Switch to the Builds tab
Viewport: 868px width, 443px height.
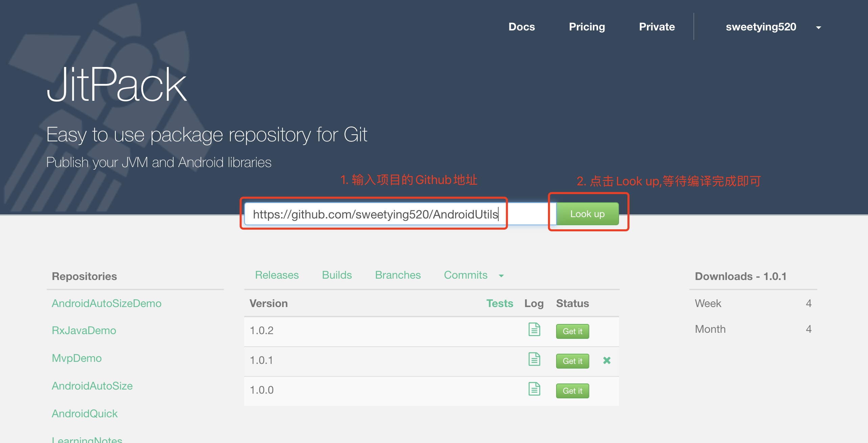point(337,275)
